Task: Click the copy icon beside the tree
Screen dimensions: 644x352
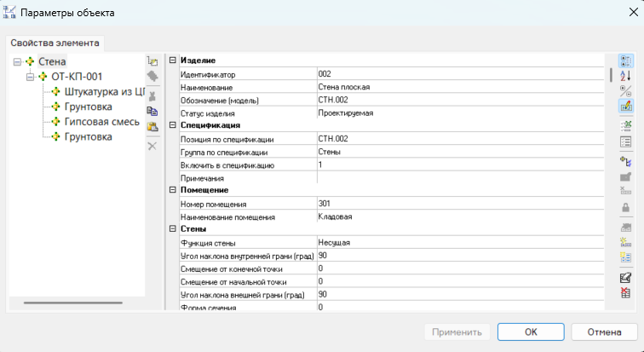Action: pyautogui.click(x=152, y=111)
